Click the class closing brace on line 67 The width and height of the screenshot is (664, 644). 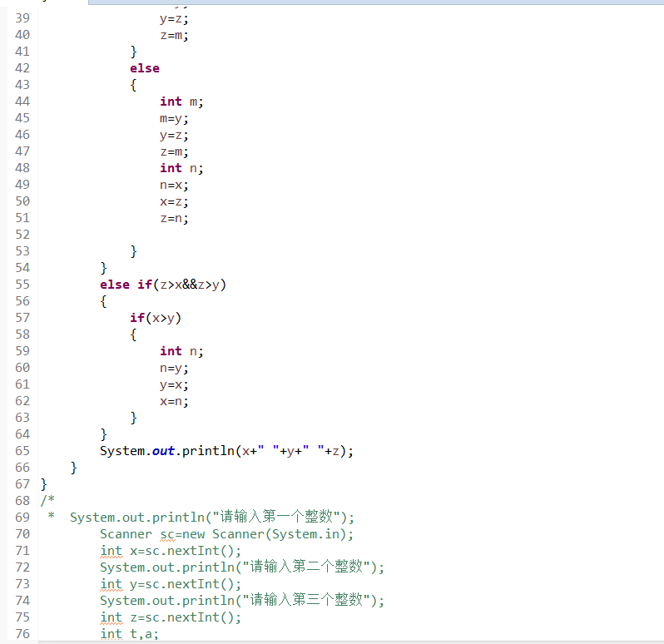pyautogui.click(x=43, y=484)
